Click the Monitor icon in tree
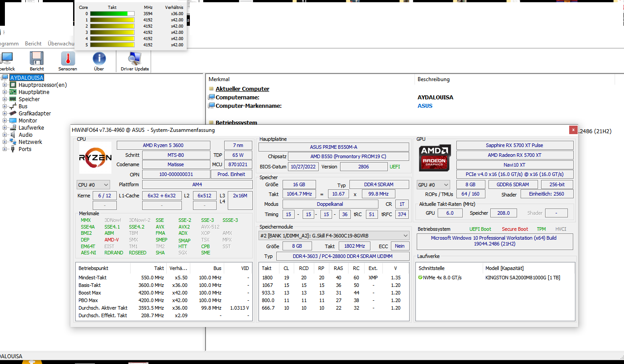Screen dimensions: 624x364 pos(13,120)
